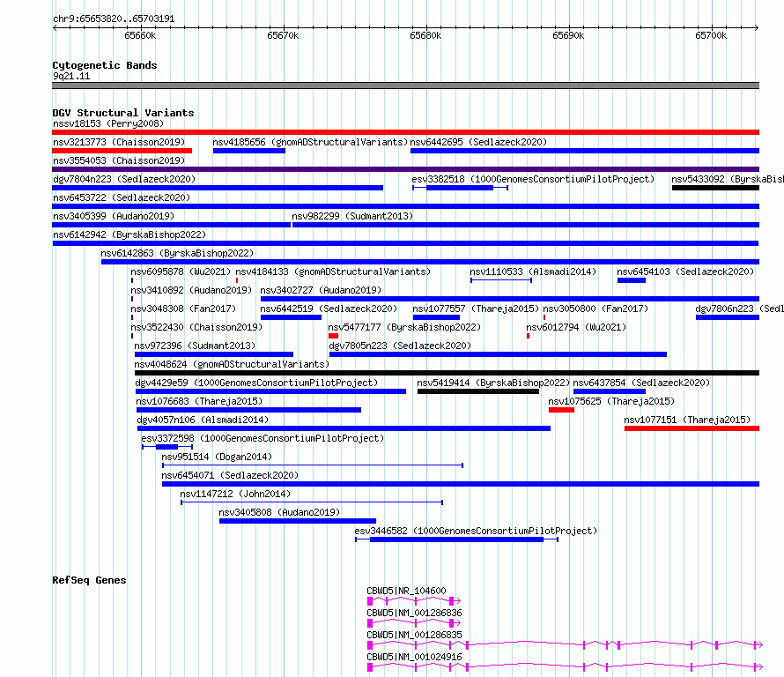784x677 pixels.
Task: Select the nsv3213773 (Chaisson2019) red bar
Action: click(x=122, y=151)
